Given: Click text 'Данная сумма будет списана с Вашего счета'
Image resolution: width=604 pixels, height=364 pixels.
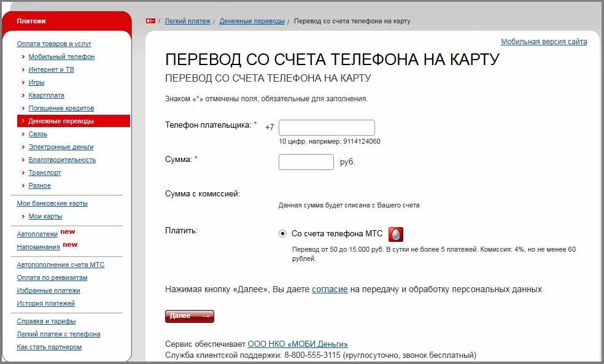Looking at the screenshot, I should [349, 205].
